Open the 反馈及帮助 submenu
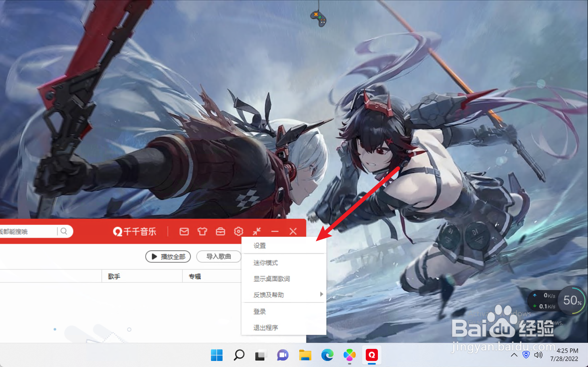 click(284, 295)
